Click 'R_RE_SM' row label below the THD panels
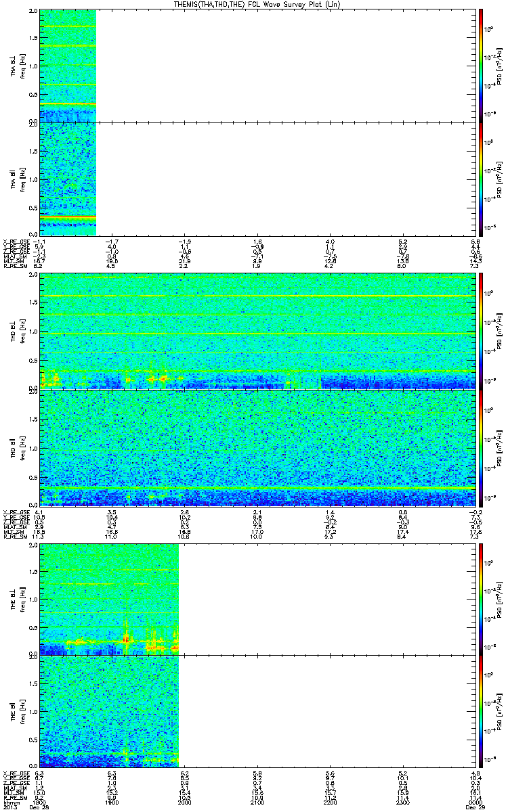 point(14,537)
